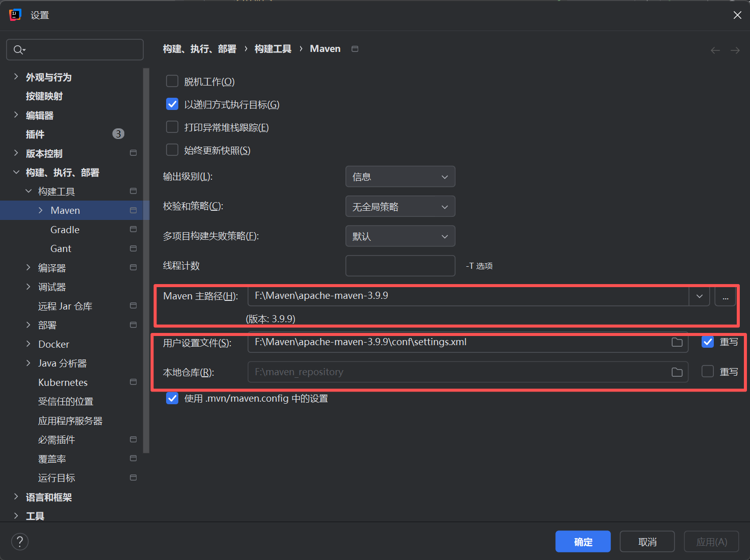Click 确定 to confirm settings
The width and height of the screenshot is (750, 560).
[x=583, y=542]
